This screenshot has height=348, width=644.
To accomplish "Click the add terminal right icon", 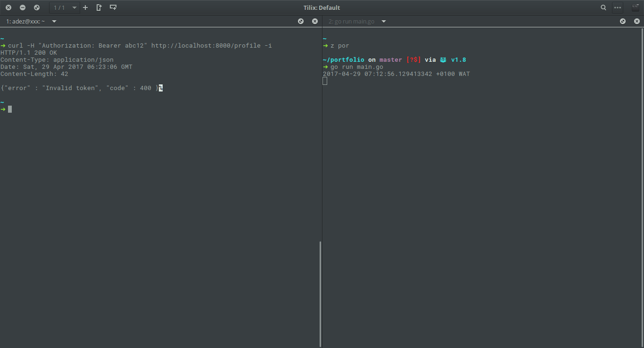I will 99,8.
